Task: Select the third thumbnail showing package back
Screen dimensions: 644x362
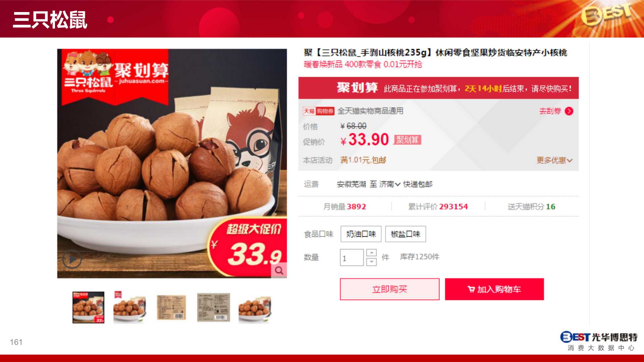Action: (171, 307)
